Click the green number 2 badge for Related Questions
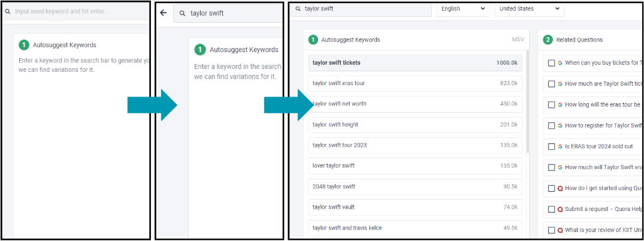Image resolution: width=644 pixels, height=241 pixels. click(548, 40)
